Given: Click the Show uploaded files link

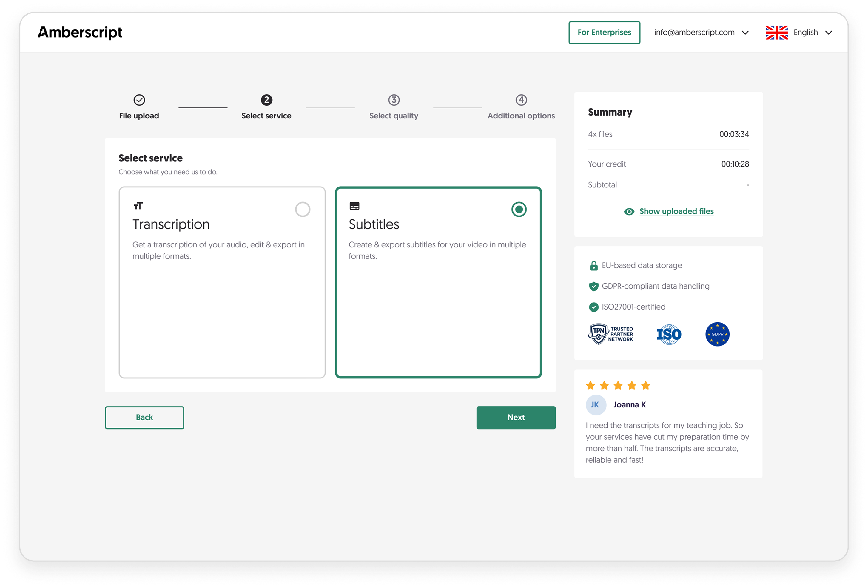Looking at the screenshot, I should (676, 211).
